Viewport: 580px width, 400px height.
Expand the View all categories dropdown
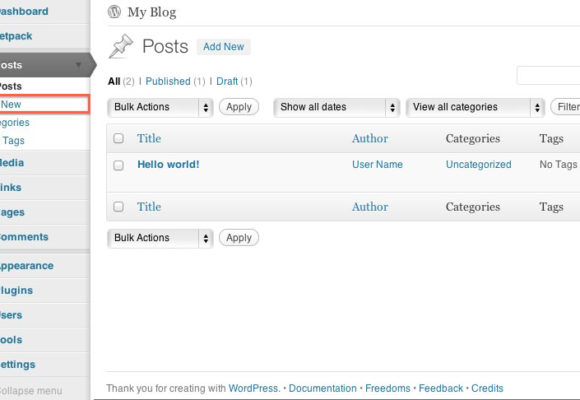click(x=475, y=107)
